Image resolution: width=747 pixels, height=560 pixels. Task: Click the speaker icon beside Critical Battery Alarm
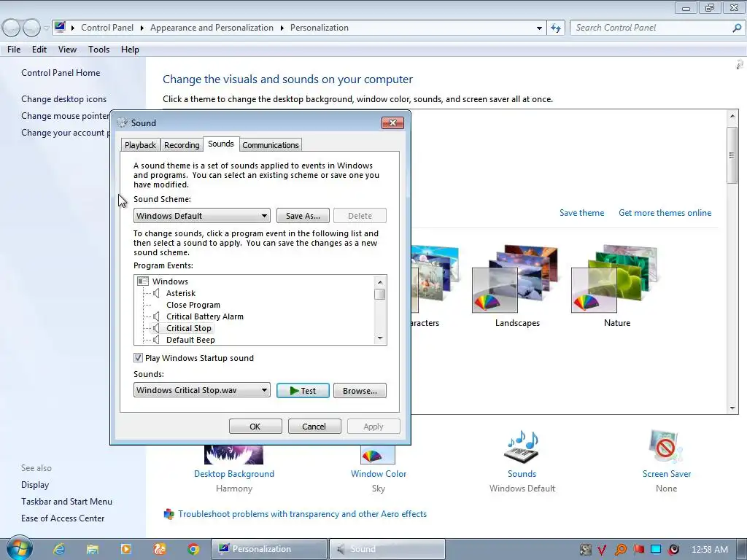156,316
